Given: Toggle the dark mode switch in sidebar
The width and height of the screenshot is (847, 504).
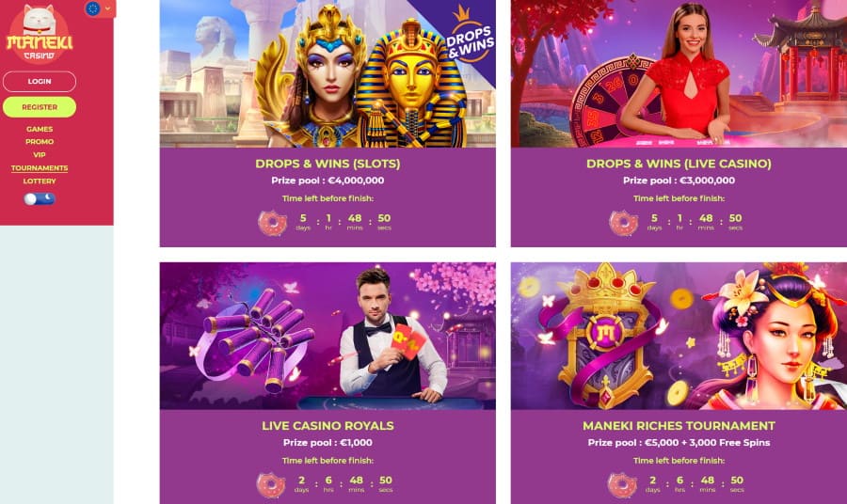Looking at the screenshot, I should [39, 198].
